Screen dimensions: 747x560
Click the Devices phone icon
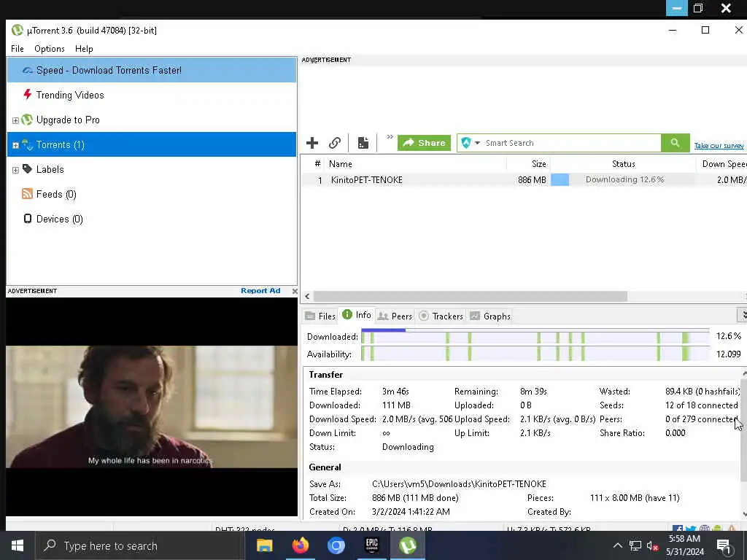click(x=28, y=219)
